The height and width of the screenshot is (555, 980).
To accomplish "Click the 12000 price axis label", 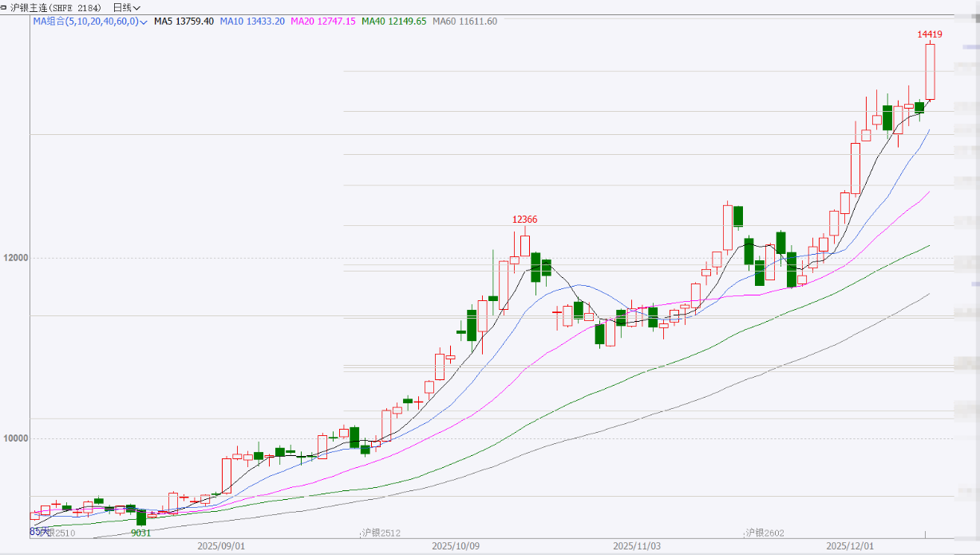I will [x=14, y=258].
